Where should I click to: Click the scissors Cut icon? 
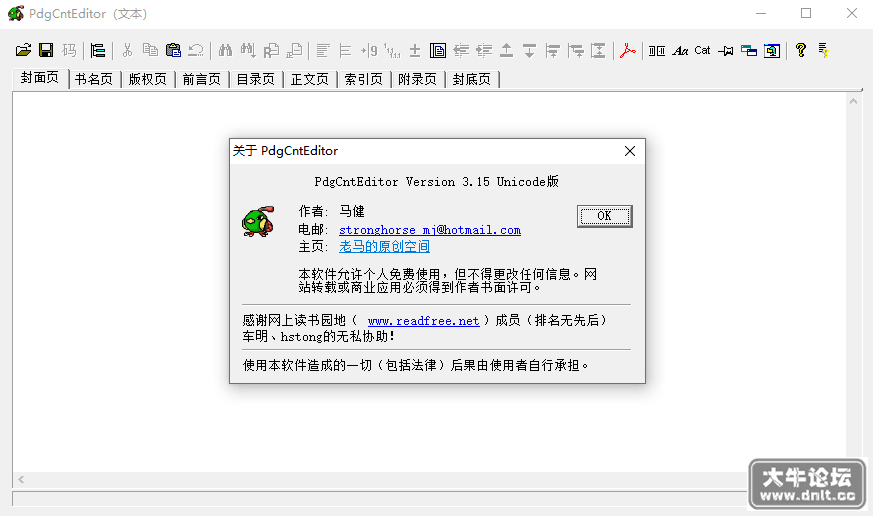point(127,50)
